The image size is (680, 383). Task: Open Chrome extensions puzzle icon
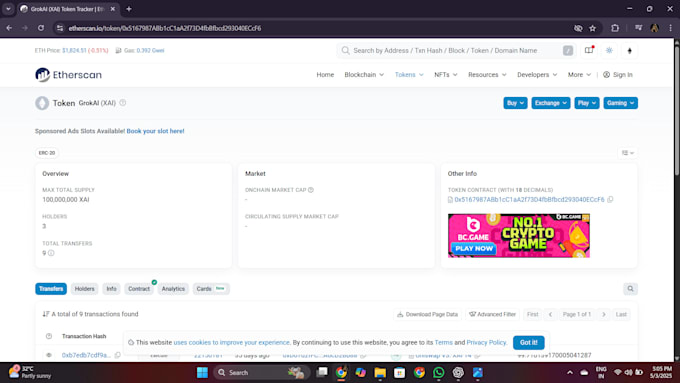[615, 28]
